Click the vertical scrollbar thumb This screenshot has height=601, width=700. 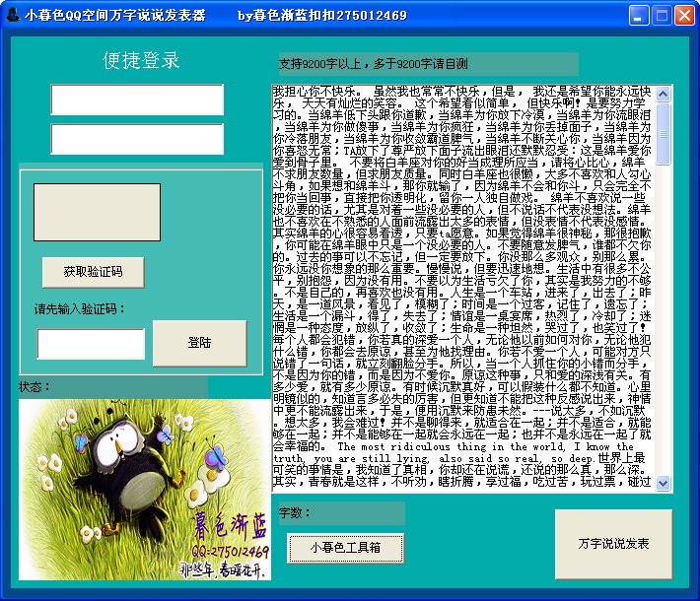(663, 134)
